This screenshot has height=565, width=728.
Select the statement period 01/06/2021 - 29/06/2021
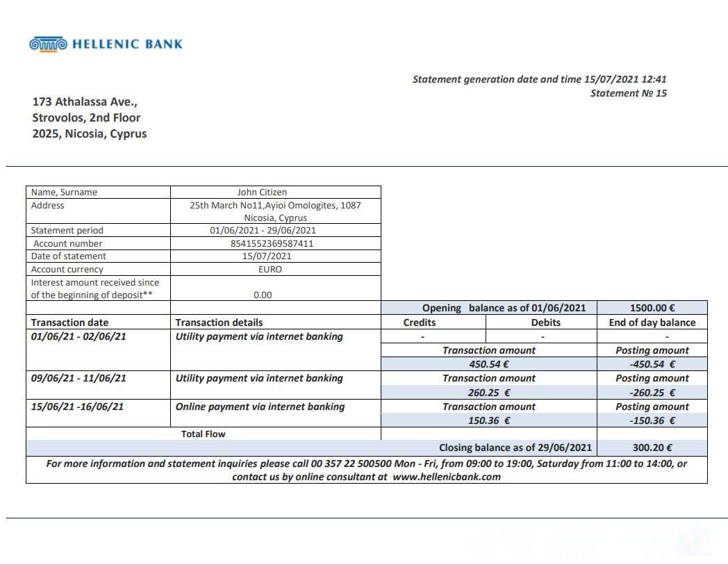point(263,230)
